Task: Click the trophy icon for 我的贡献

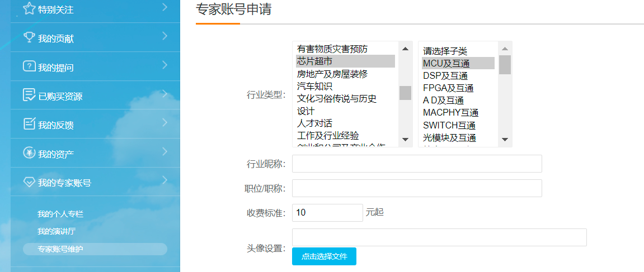Action: click(x=29, y=37)
